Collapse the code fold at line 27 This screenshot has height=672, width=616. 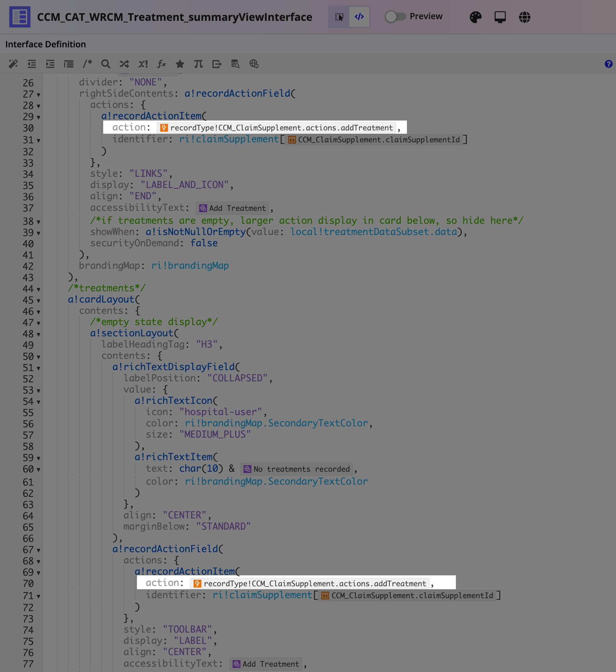[x=39, y=95]
